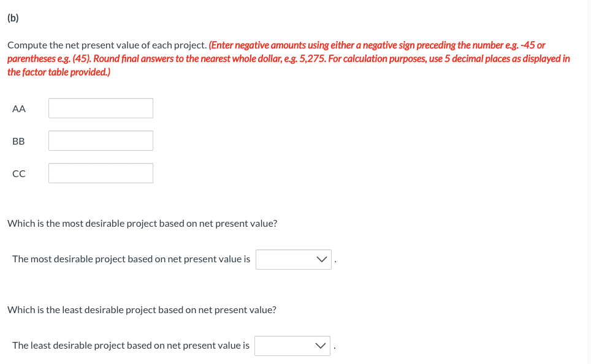This screenshot has height=364, width=591.
Task: Select the AA label
Action: pos(19,108)
